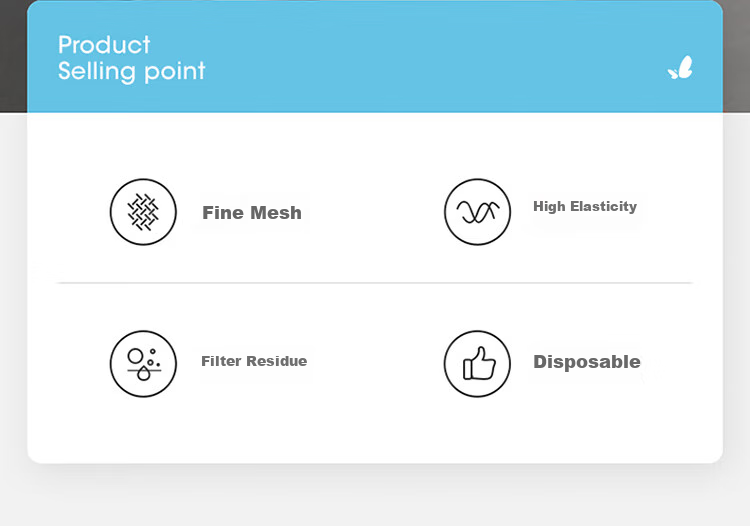Viewport: 750px width, 526px height.
Task: Click the word "point" in the header
Action: pyautogui.click(x=175, y=72)
